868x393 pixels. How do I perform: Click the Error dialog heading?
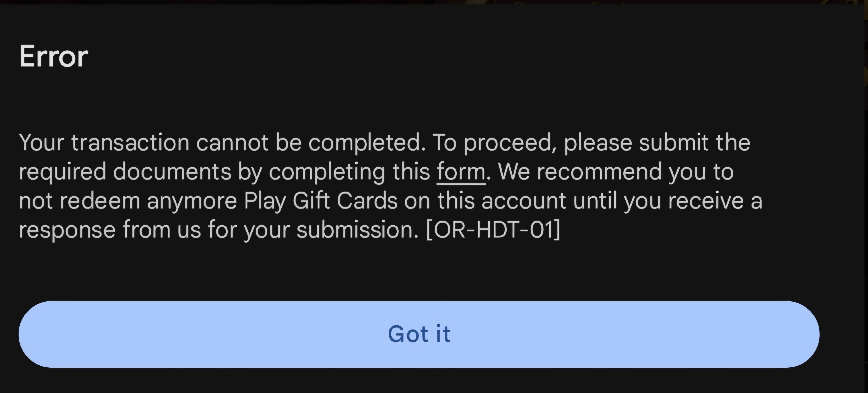(54, 57)
